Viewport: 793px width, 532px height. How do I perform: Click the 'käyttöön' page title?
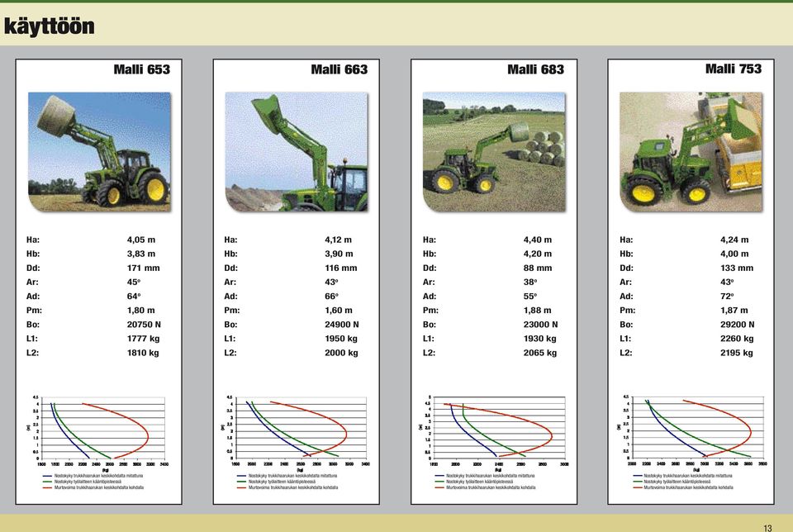[x=49, y=26]
